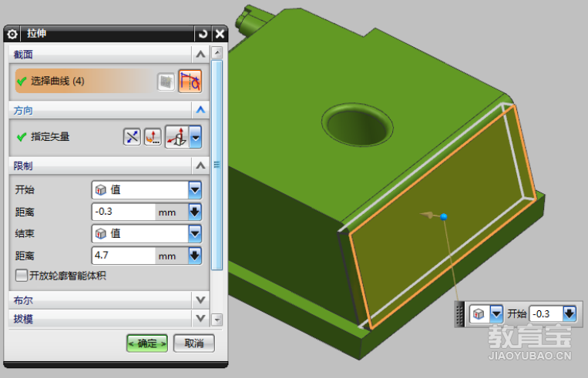Open the on-screen limit type dropdown
Screen dimensions: 588x378
point(496,313)
